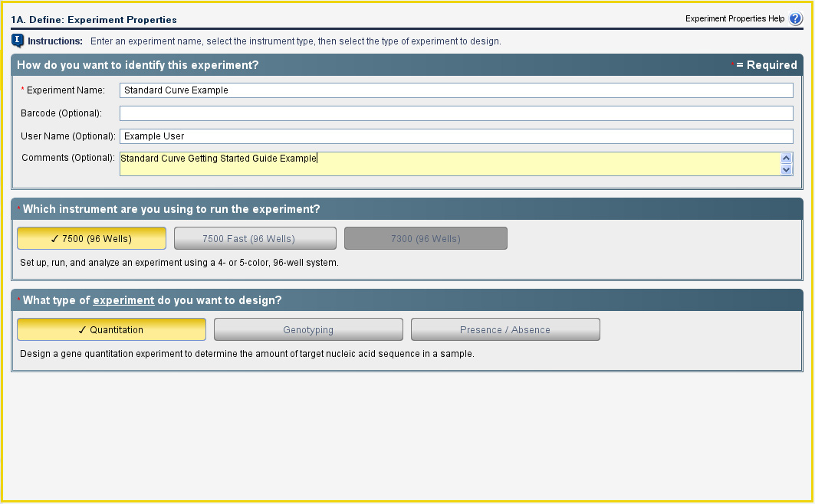Switch experiment type to Genotyping

[308, 330]
